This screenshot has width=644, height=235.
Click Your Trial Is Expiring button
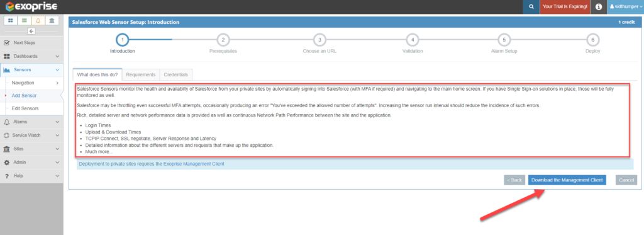pos(565,6)
